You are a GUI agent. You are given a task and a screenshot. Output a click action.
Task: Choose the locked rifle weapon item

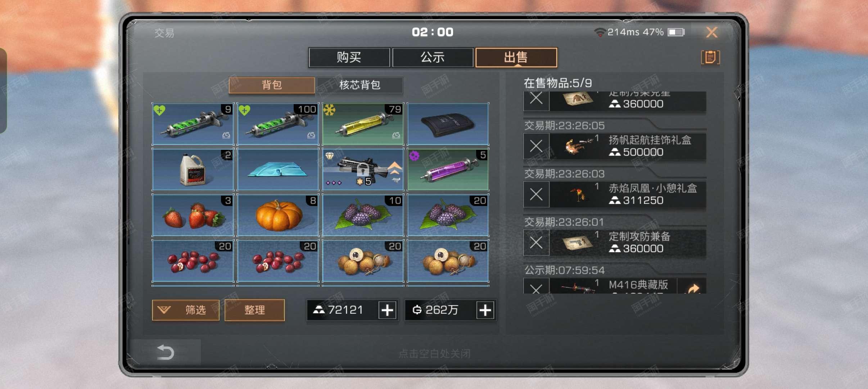pos(363,169)
